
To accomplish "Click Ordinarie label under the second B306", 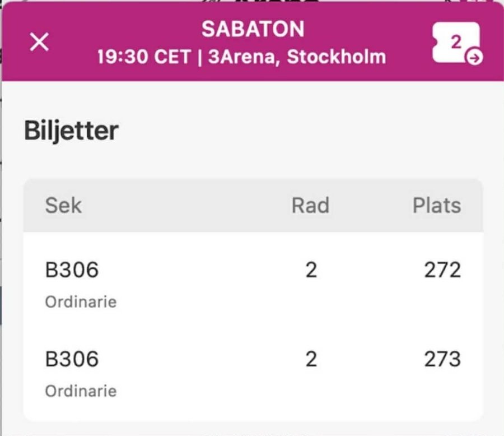I will click(x=81, y=391).
